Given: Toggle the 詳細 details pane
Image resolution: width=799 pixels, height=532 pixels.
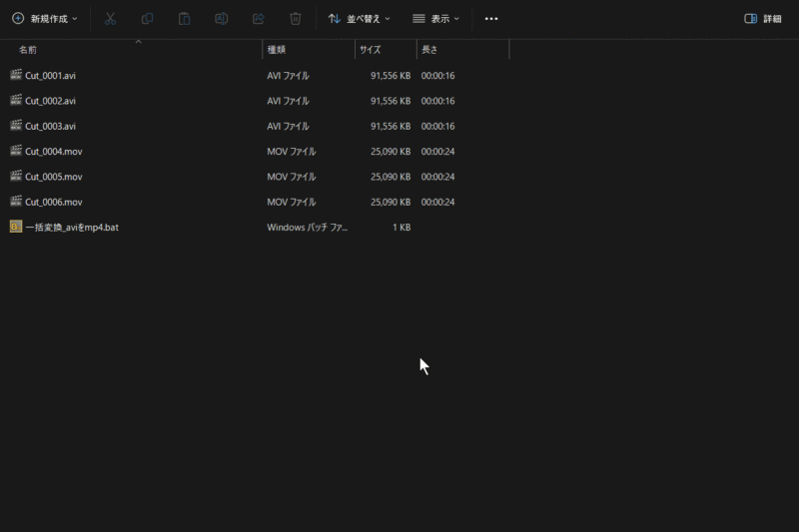Looking at the screenshot, I should pyautogui.click(x=763, y=19).
